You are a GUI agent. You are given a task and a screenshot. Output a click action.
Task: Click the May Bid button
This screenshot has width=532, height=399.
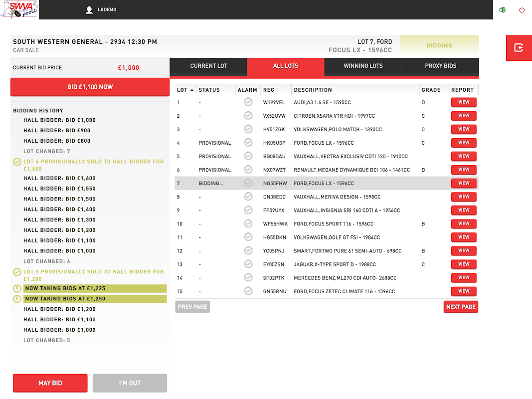[50, 383]
